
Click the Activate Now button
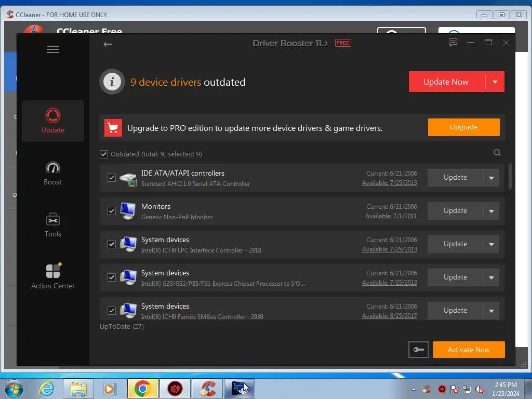(469, 350)
